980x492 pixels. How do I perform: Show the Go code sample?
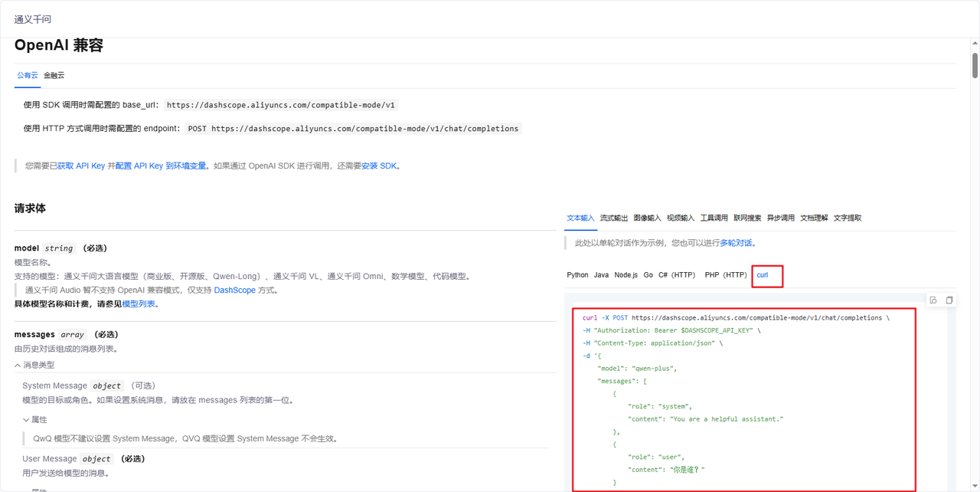point(648,275)
